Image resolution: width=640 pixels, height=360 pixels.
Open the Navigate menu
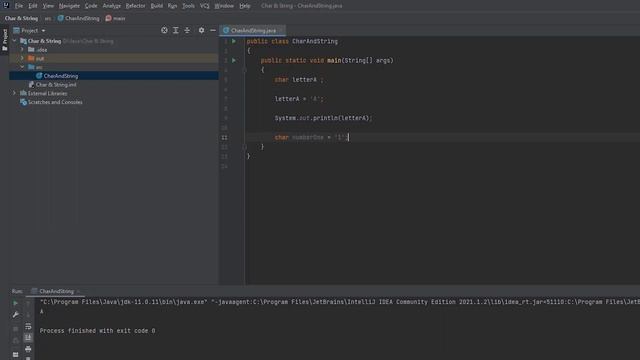tap(69, 6)
